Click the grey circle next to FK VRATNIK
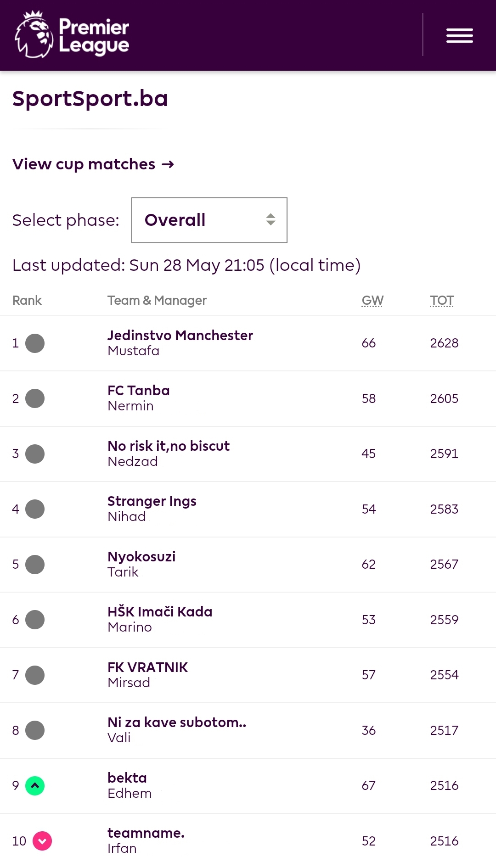 (x=35, y=675)
